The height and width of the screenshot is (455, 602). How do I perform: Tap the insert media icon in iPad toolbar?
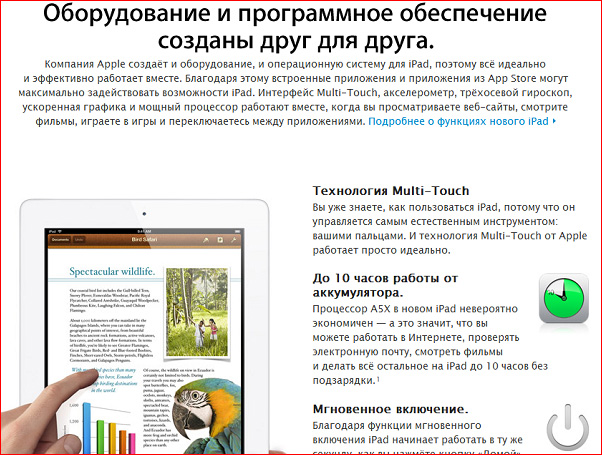pos(220,240)
